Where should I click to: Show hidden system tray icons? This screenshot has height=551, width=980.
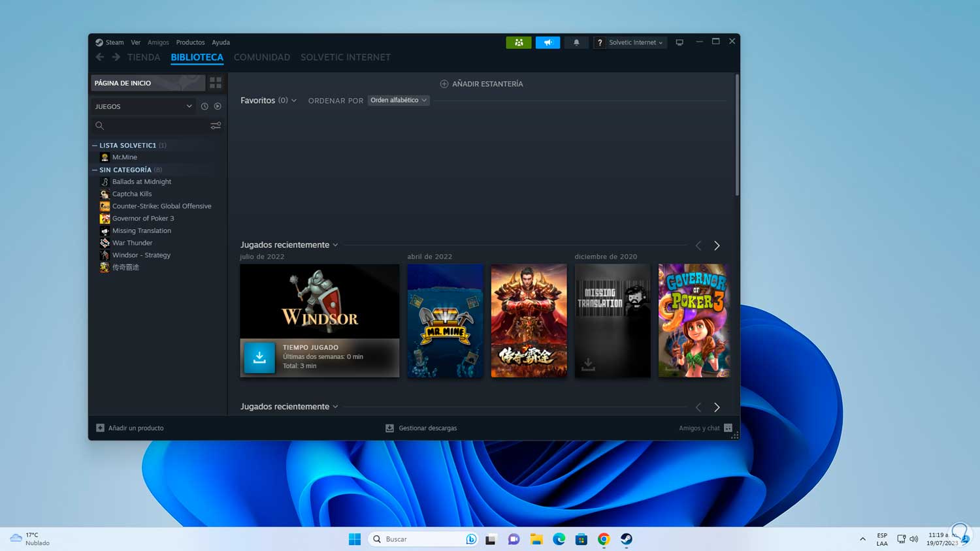(862, 539)
